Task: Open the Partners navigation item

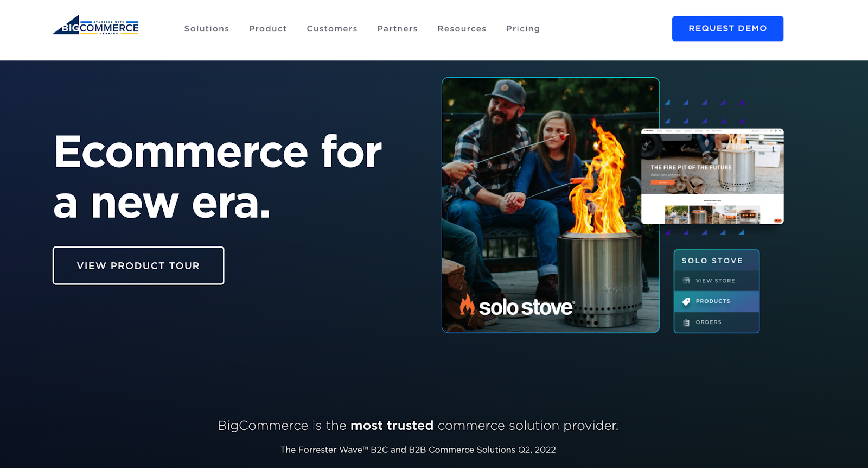Action: coord(398,29)
